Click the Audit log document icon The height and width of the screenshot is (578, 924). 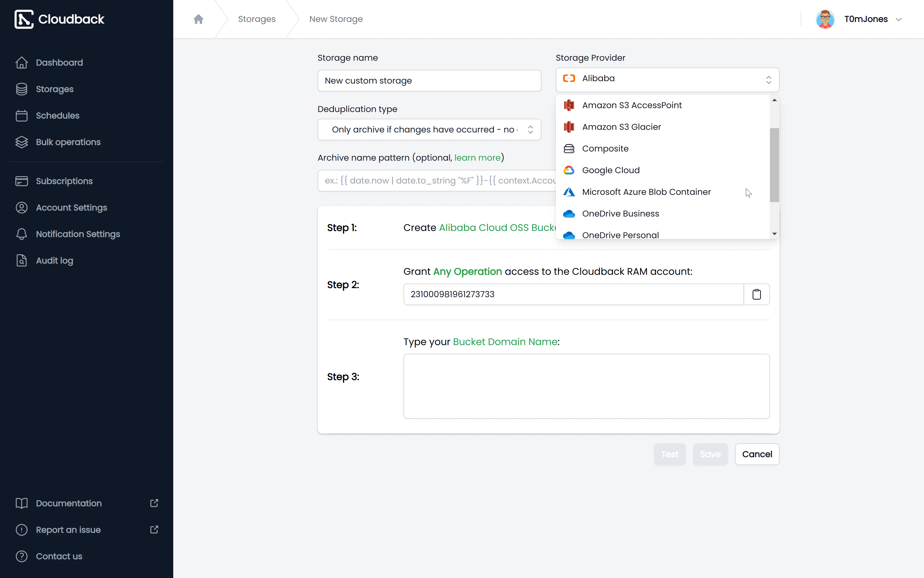(x=22, y=260)
